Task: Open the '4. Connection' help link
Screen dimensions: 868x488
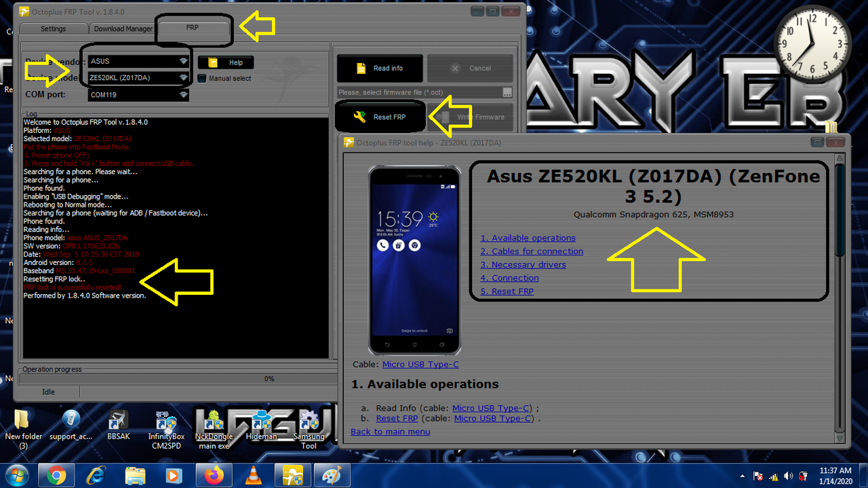Action: tap(510, 278)
